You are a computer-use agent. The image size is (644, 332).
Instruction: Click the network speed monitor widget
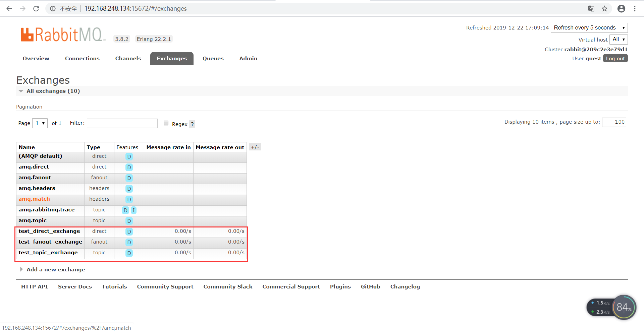click(x=611, y=307)
